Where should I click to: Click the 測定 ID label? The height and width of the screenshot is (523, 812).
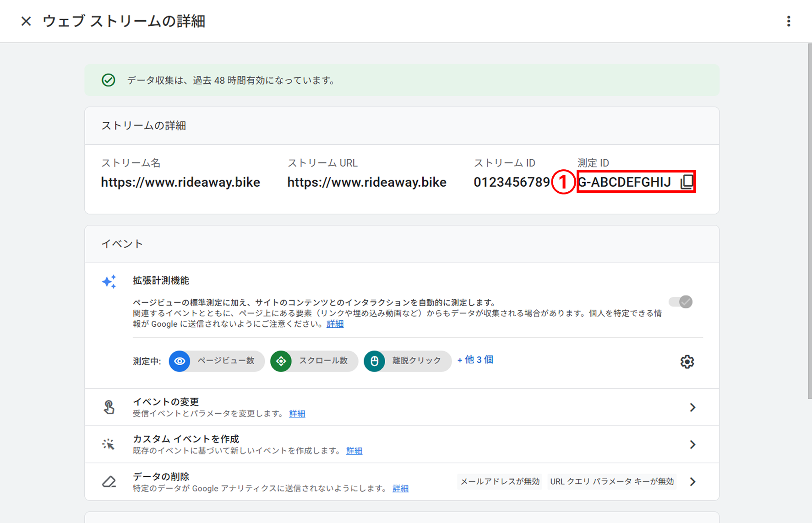pyautogui.click(x=593, y=163)
